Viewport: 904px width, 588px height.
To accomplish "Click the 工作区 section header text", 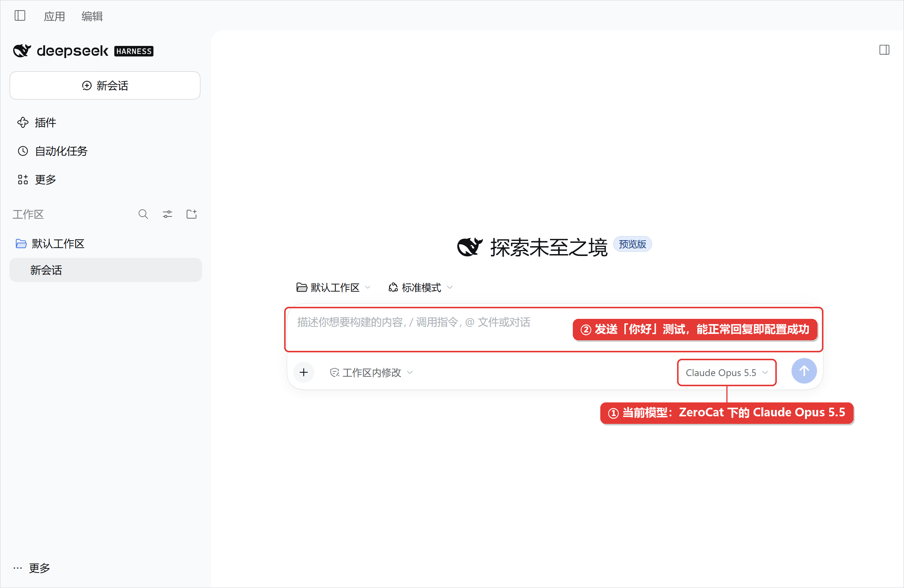I will [x=28, y=215].
